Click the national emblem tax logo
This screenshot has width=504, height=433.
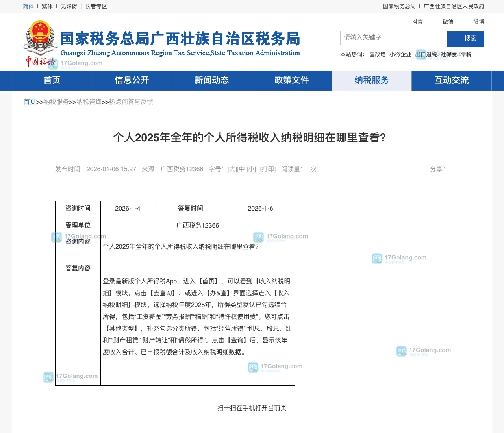40,43
